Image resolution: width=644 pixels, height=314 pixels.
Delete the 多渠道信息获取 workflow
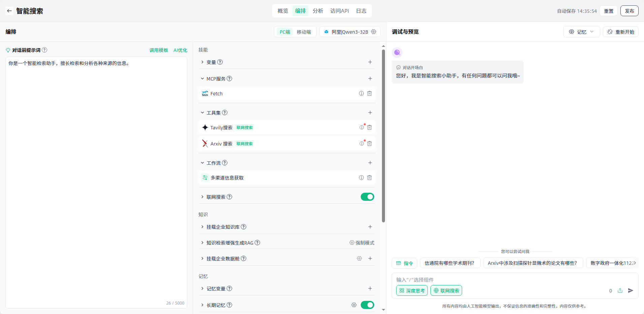point(369,178)
